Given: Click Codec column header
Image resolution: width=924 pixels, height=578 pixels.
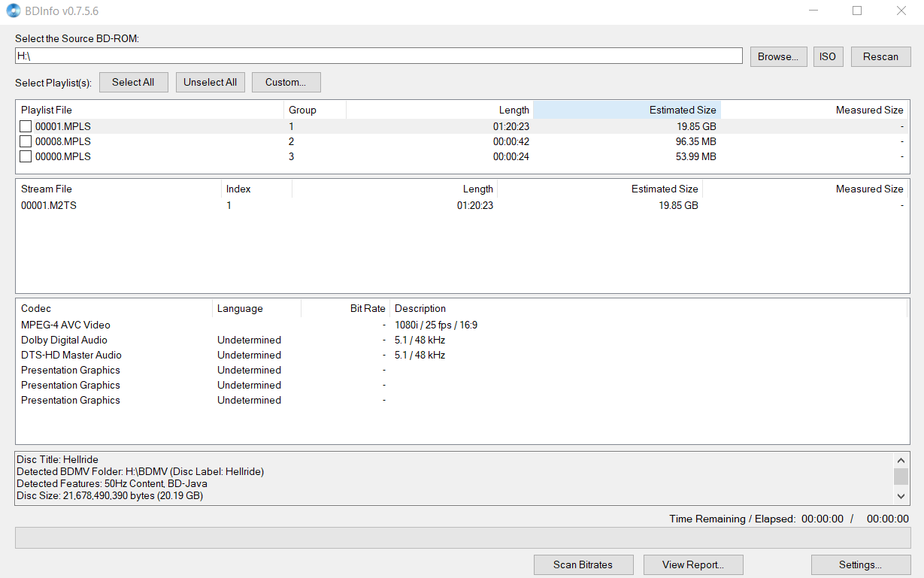Looking at the screenshot, I should click(114, 308).
